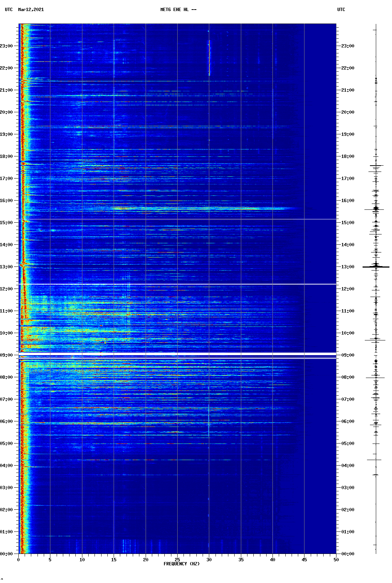Viewport: 392px width, 583px height.
Task: Click the 04:00 label on right time axis
Action: pos(348,466)
